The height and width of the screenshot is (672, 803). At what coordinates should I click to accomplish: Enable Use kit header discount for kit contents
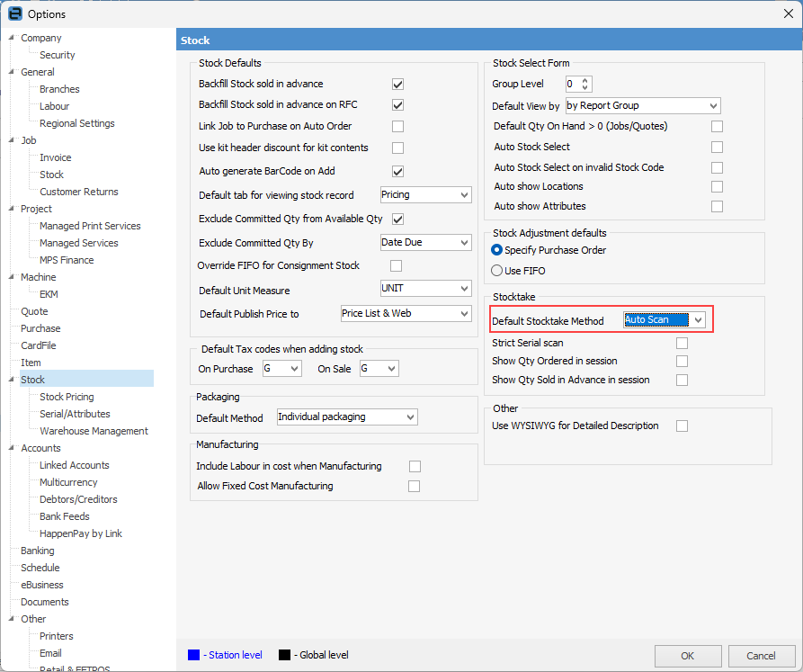click(x=397, y=148)
